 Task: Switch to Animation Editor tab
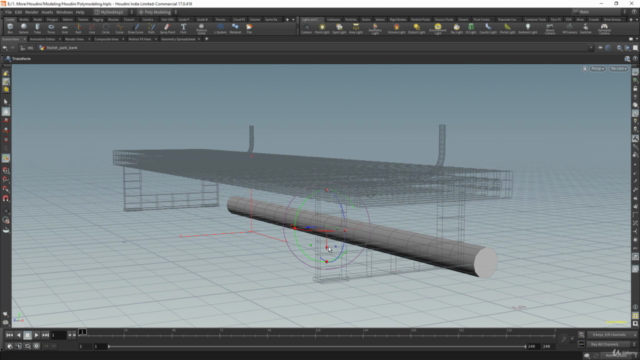42,39
